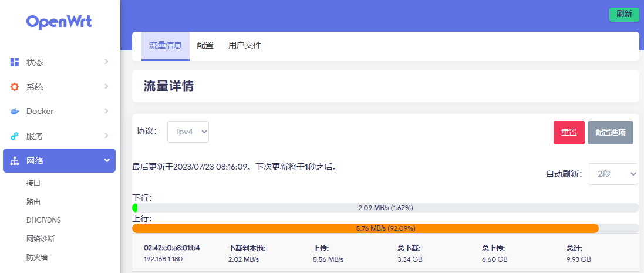Switch to the 用户文件 tab

tap(245, 45)
